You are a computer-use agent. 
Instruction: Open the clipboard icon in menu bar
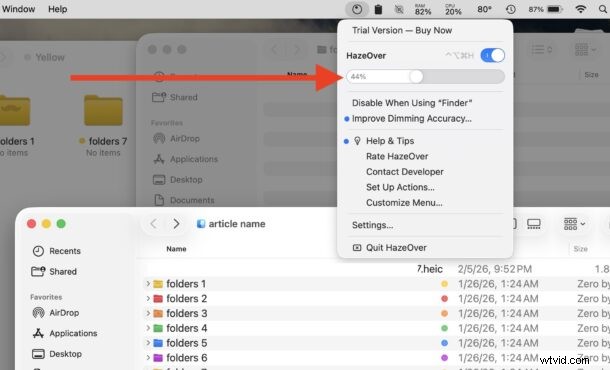tap(378, 9)
